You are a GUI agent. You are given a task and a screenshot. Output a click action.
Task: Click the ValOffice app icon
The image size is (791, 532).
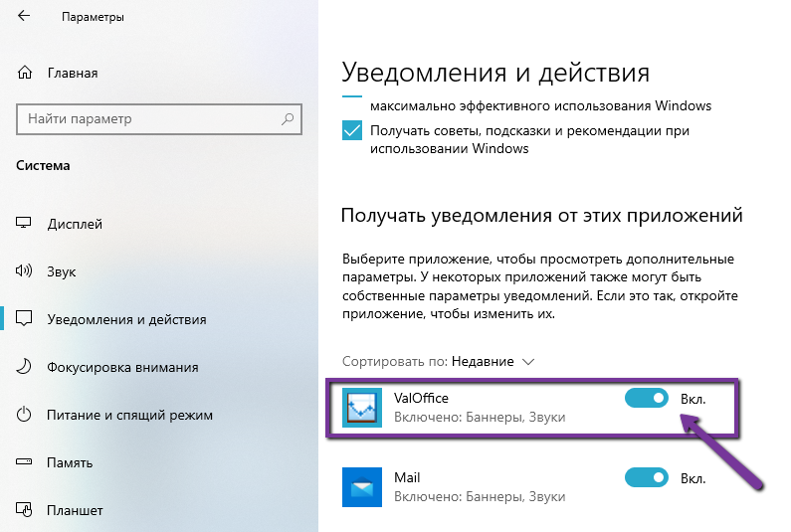coord(362,408)
